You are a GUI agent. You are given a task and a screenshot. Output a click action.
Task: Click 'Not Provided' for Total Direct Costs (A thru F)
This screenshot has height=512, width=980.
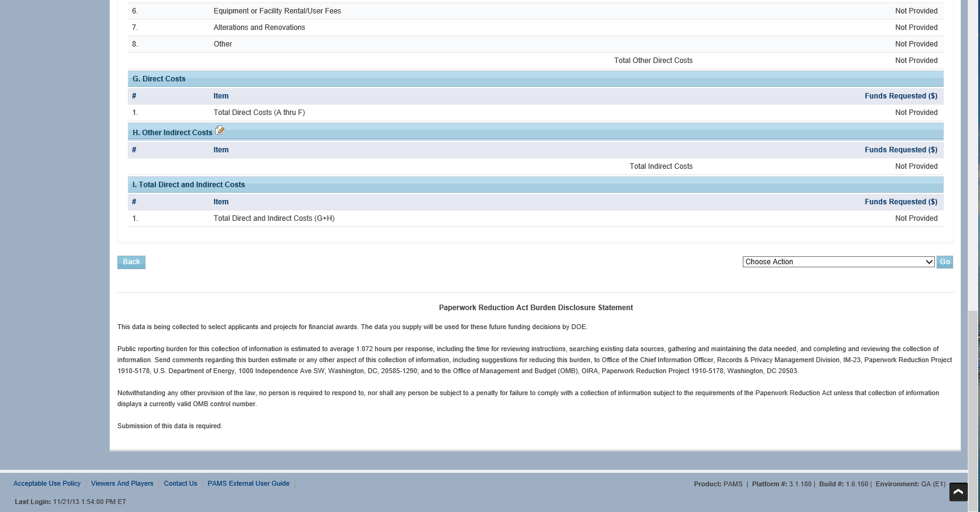916,113
